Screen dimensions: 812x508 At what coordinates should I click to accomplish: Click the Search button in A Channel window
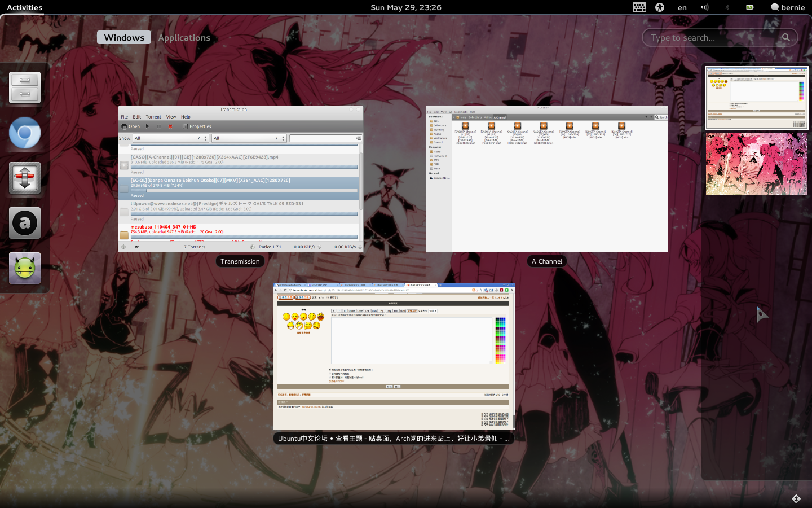click(661, 117)
